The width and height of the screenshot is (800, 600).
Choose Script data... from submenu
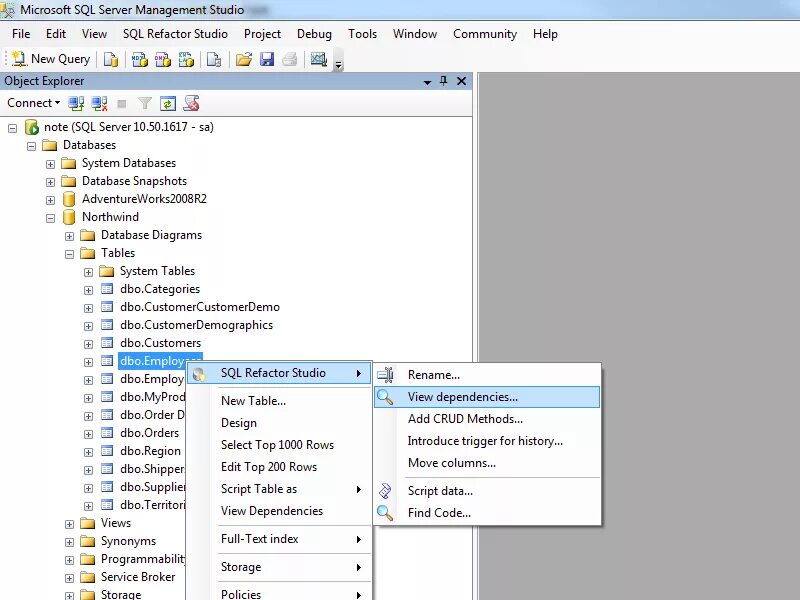tap(487, 491)
